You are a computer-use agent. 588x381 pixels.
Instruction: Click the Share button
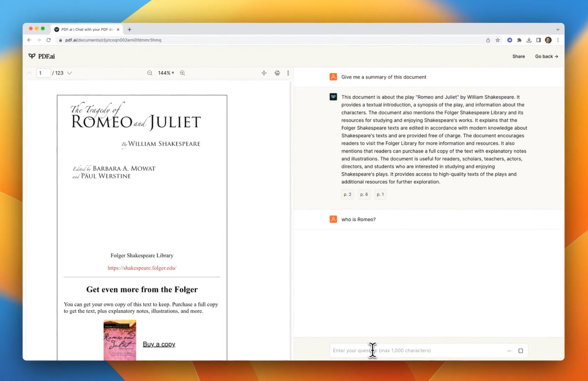coord(518,56)
